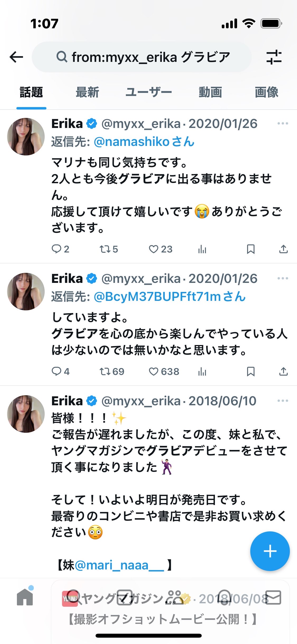Open search filter settings icon
297x644 pixels.
coord(274,57)
